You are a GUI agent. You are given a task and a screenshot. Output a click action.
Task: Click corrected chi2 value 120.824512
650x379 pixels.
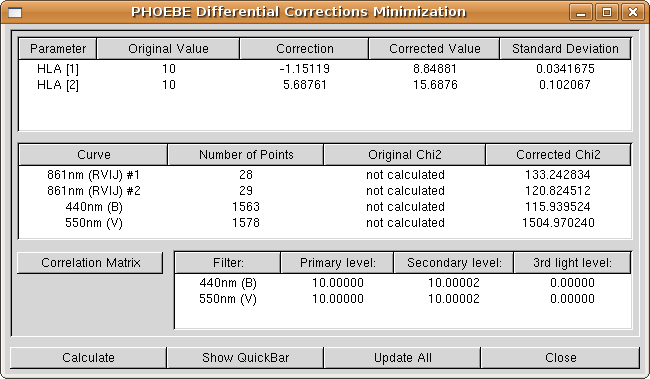coord(558,191)
